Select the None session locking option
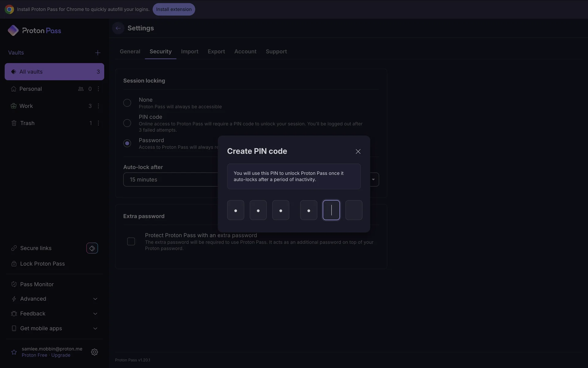The image size is (588, 368). (127, 103)
